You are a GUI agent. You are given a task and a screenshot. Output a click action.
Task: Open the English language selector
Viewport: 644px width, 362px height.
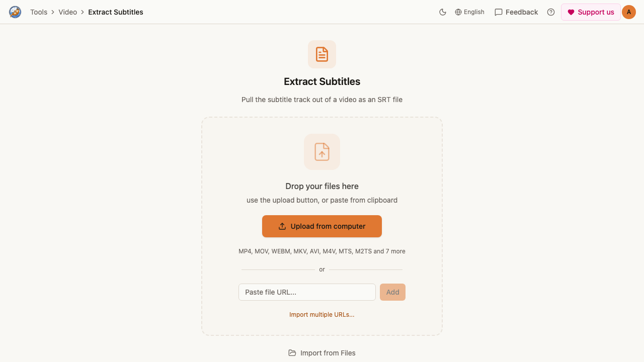point(469,12)
